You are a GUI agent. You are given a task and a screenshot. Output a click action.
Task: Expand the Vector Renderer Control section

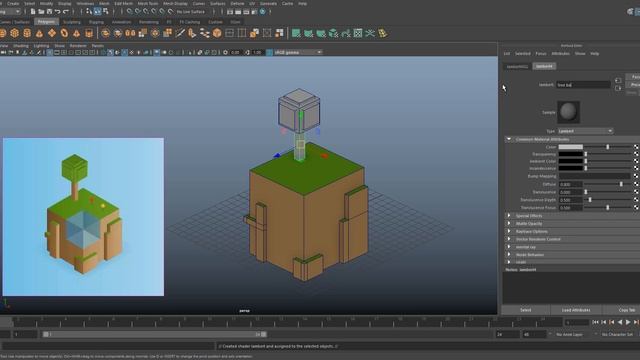(x=509, y=239)
